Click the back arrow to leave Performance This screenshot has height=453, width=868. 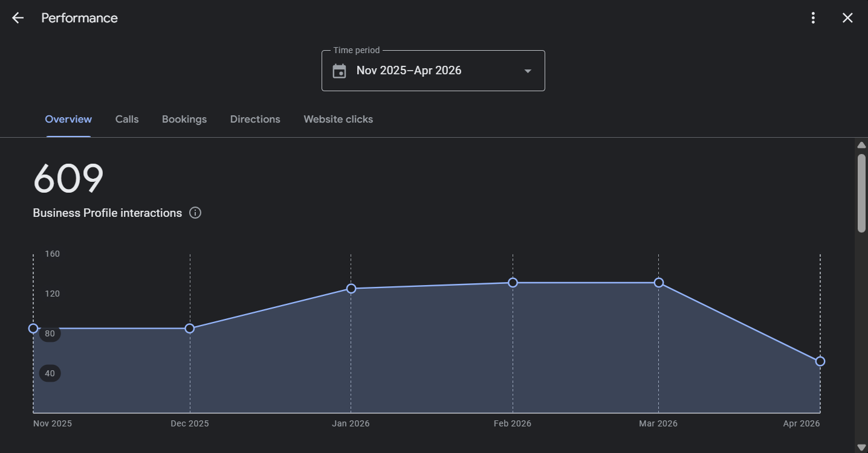pos(18,18)
